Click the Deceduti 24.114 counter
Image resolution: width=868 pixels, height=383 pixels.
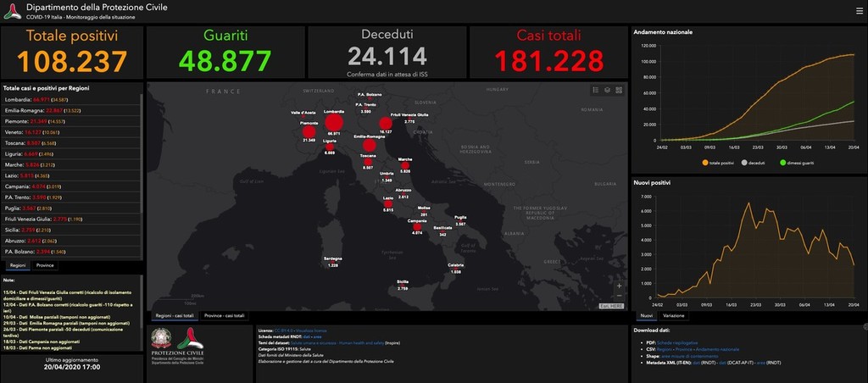click(387, 52)
